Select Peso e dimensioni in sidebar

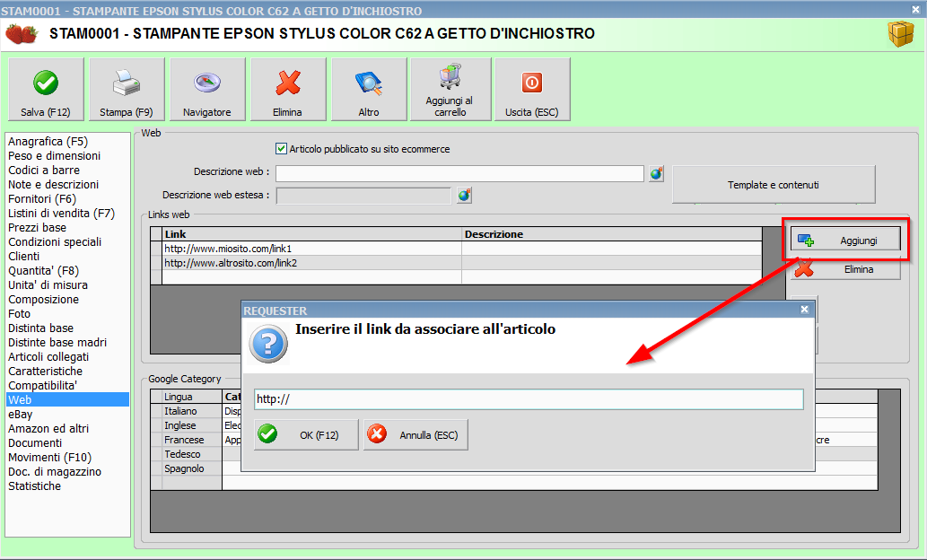pos(55,155)
